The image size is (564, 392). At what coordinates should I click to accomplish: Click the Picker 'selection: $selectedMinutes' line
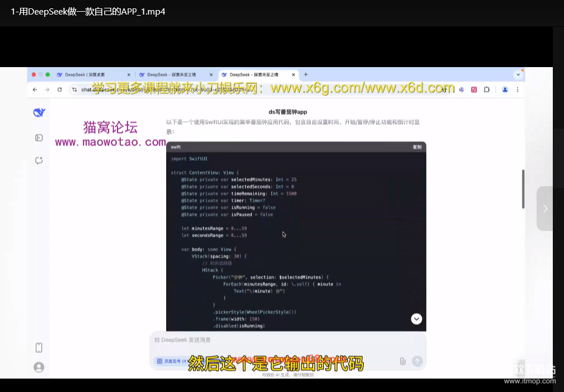270,277
